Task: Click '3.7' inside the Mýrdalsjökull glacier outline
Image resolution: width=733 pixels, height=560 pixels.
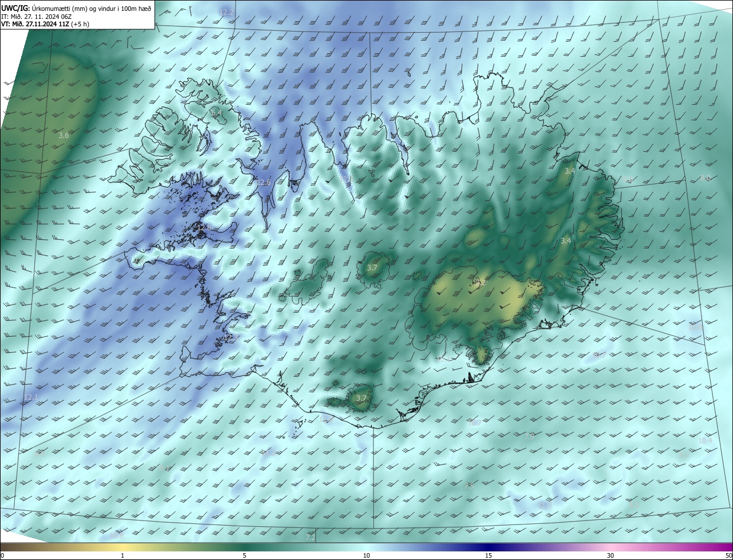Action: pyautogui.click(x=361, y=399)
